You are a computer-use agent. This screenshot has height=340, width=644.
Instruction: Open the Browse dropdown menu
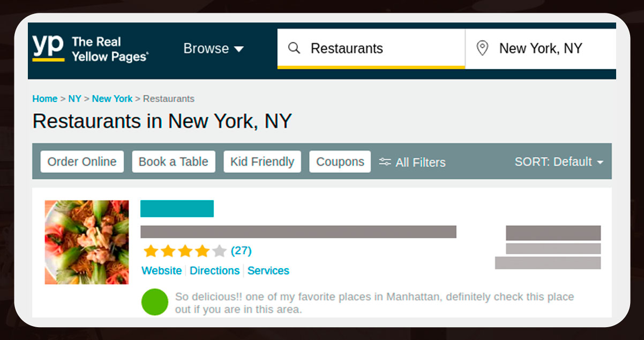(213, 48)
